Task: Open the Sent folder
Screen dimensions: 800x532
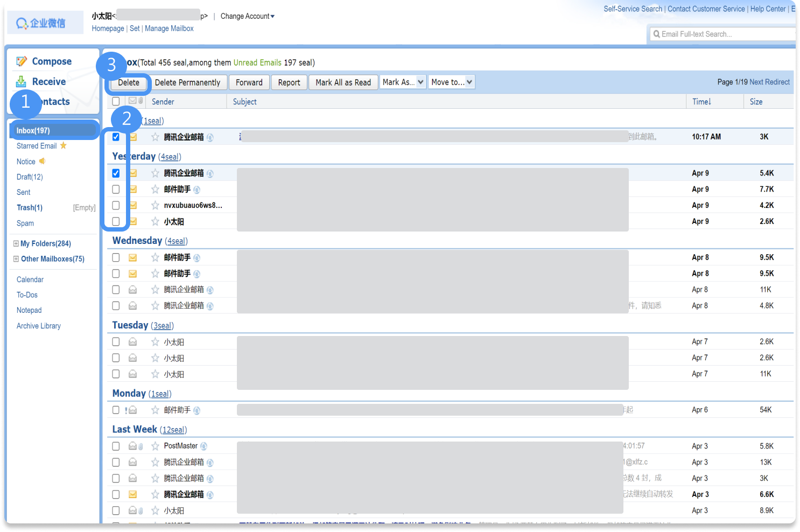Action: point(24,192)
